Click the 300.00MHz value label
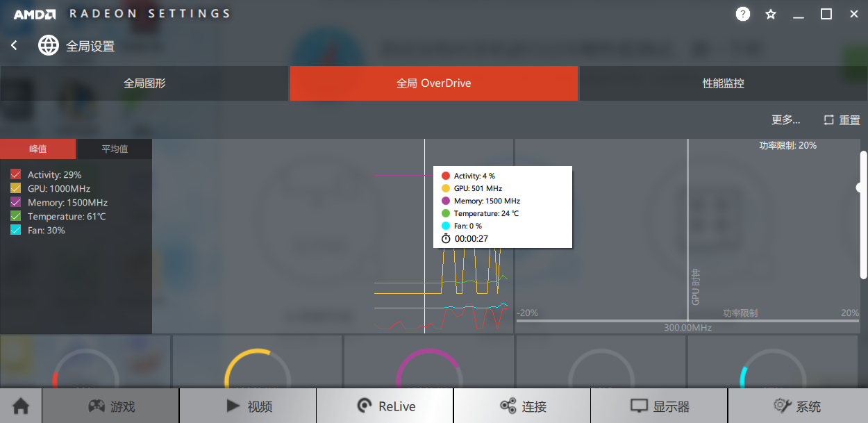 (x=687, y=328)
